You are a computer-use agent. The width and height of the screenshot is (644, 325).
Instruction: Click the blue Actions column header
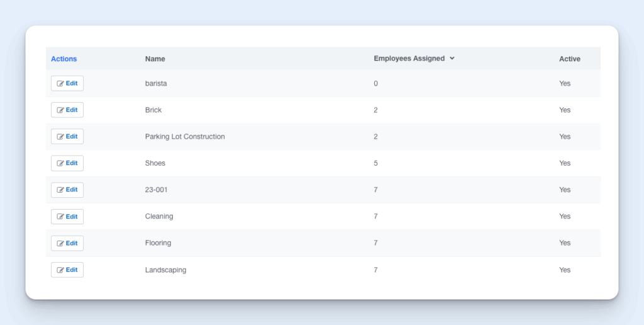click(64, 59)
